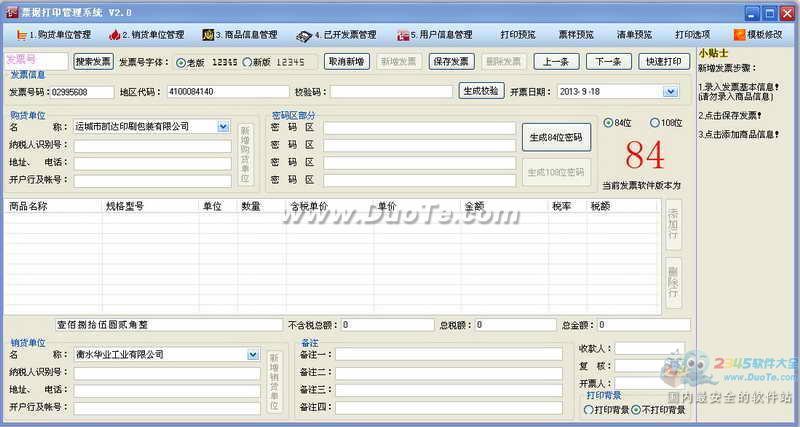
Task: Expand 销货单位 名称 dropdown arrow
Action: [x=253, y=355]
